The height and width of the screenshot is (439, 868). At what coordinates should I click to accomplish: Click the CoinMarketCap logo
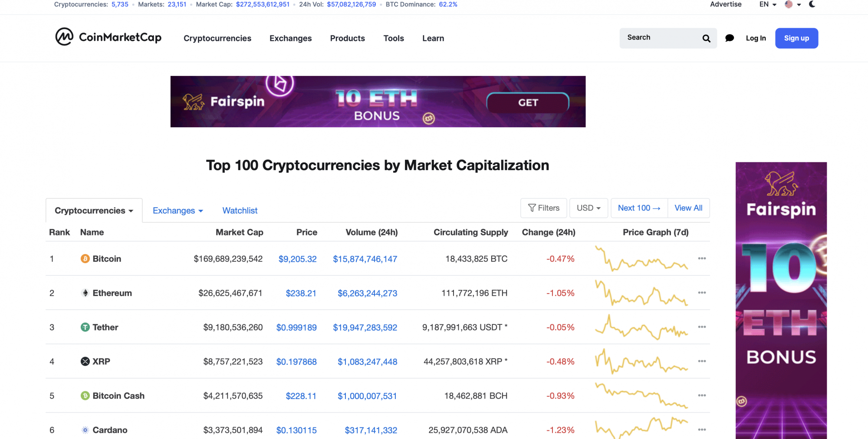[x=108, y=37]
